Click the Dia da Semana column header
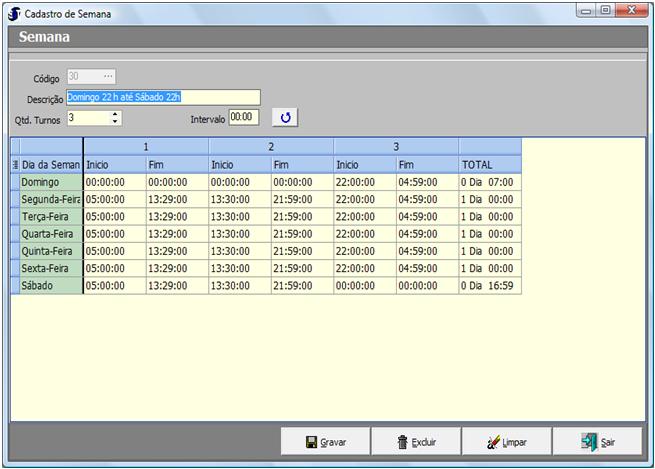Screen dimensions: 655x469 pos(50,164)
